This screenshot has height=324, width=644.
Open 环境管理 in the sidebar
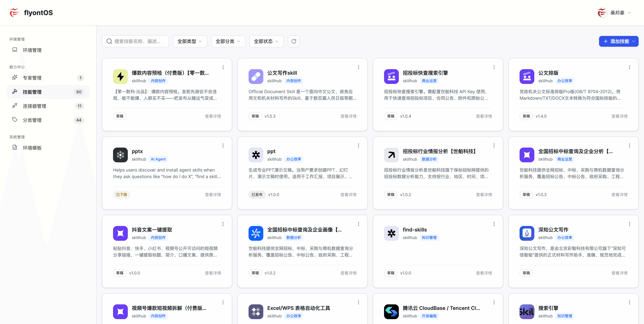click(x=48, y=50)
